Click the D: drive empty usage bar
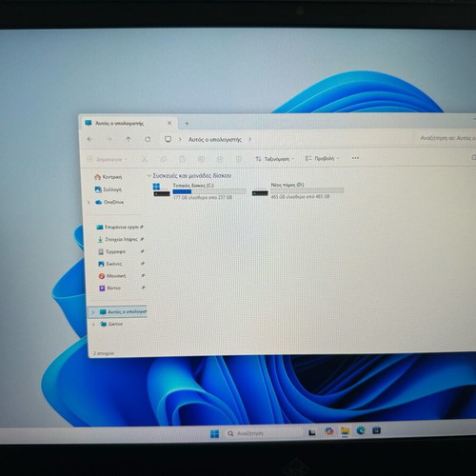 pyautogui.click(x=307, y=190)
